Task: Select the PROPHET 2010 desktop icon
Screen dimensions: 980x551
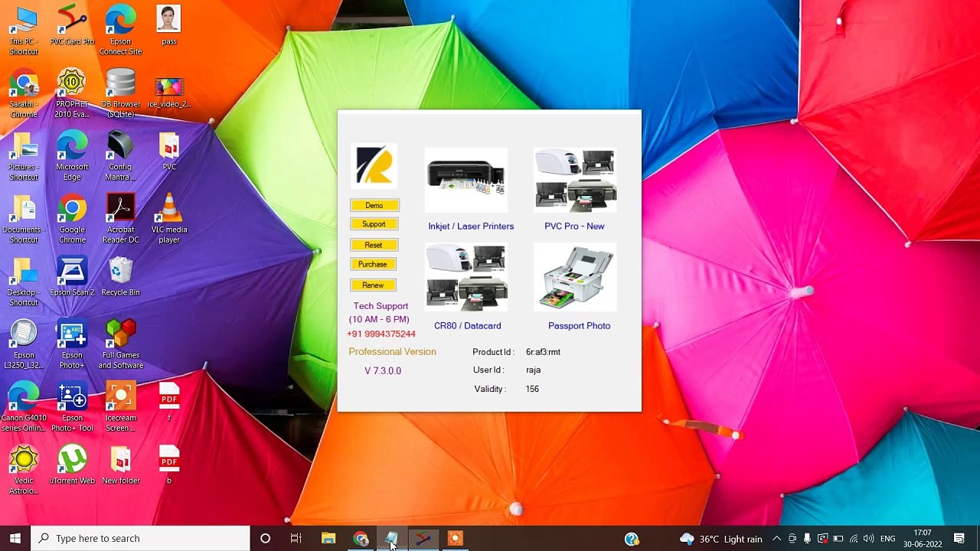Action: pyautogui.click(x=72, y=93)
